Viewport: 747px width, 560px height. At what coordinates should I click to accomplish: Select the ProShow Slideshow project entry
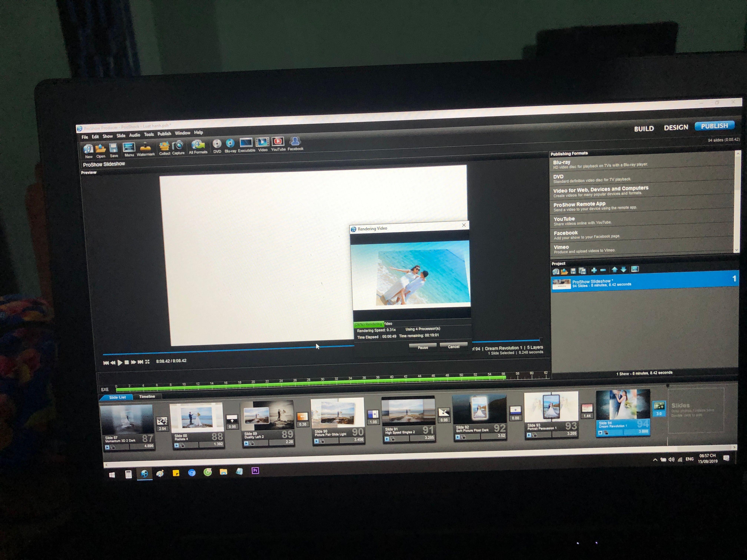click(x=644, y=281)
